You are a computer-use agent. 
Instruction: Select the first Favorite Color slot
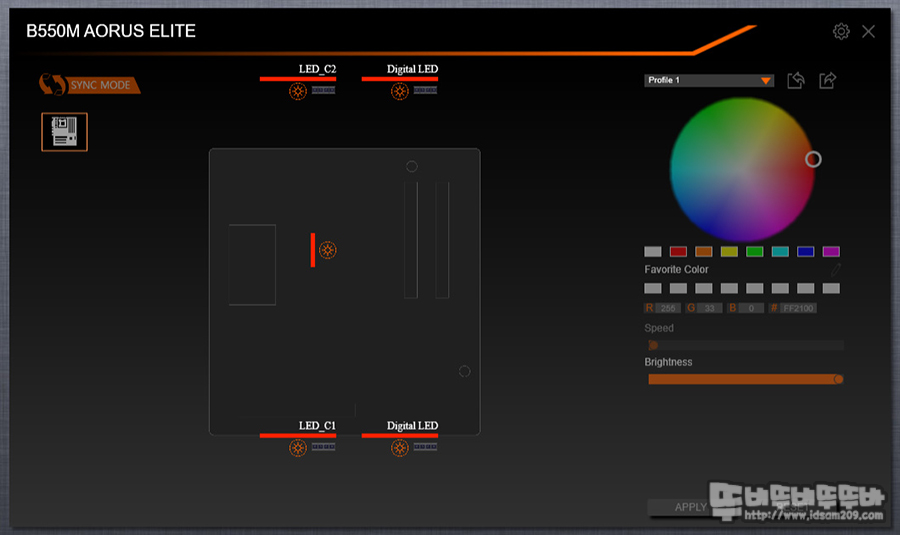tap(653, 288)
